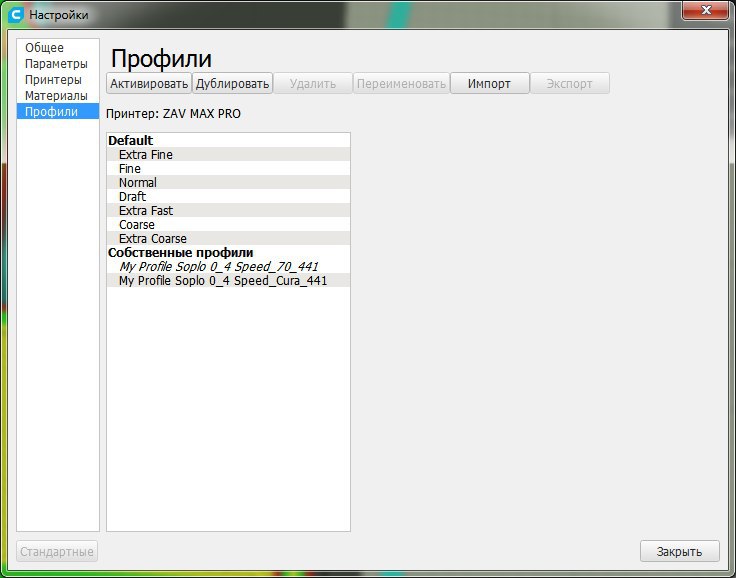The height and width of the screenshot is (578, 736).
Task: Select My Profile Soplo 0_4 Speed_Cura_441
Action: [x=228, y=281]
